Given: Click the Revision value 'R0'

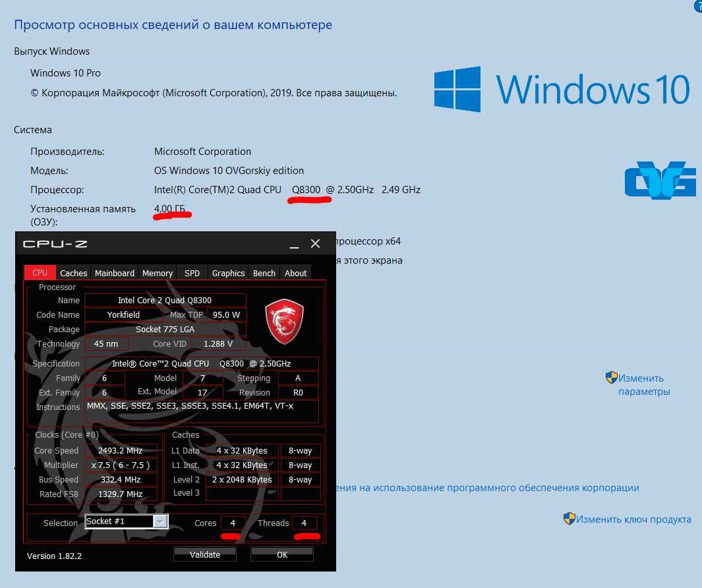Looking at the screenshot, I should coord(298,393).
